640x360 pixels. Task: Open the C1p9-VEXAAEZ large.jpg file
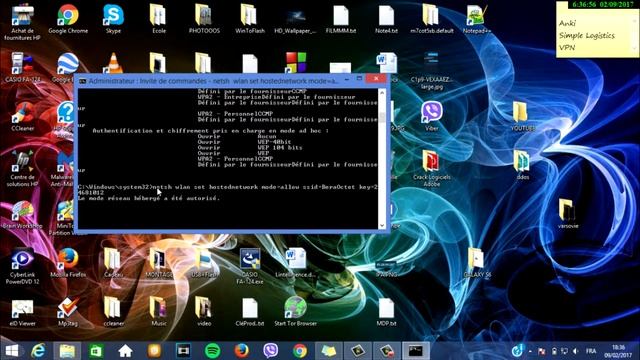(431, 70)
